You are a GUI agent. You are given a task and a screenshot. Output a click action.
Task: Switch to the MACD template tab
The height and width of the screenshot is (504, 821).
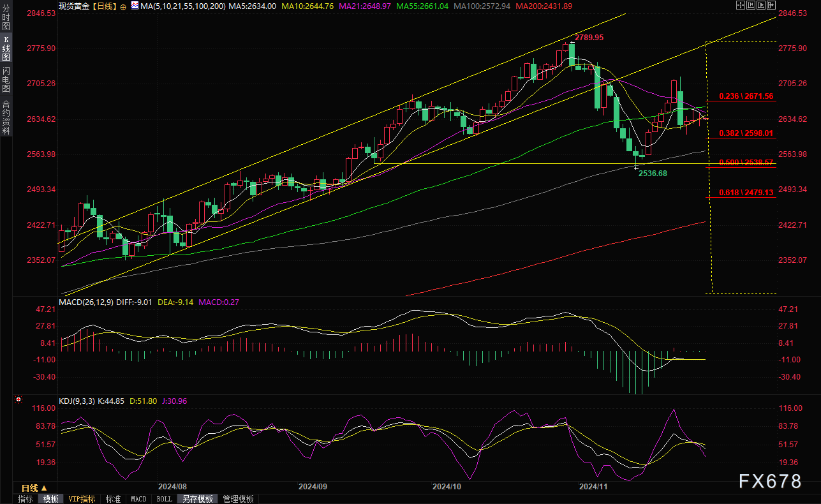(x=138, y=499)
